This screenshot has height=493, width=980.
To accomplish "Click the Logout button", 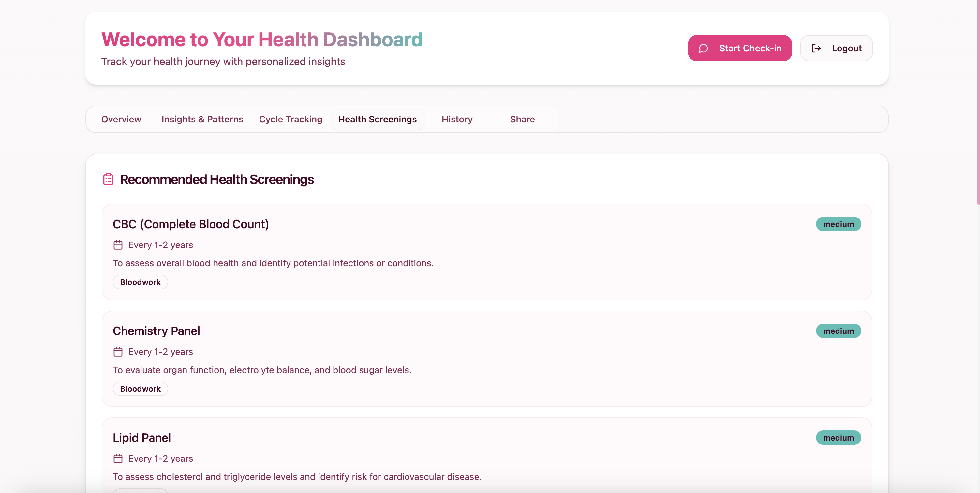I will 836,48.
